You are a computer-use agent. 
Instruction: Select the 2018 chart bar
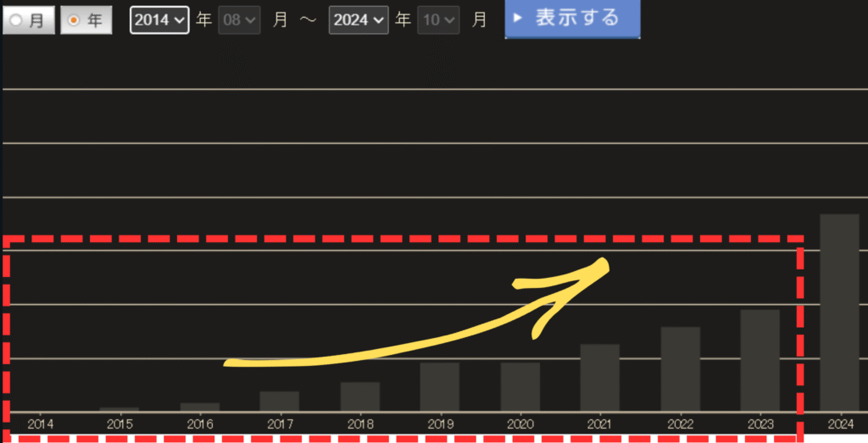pyautogui.click(x=360, y=396)
